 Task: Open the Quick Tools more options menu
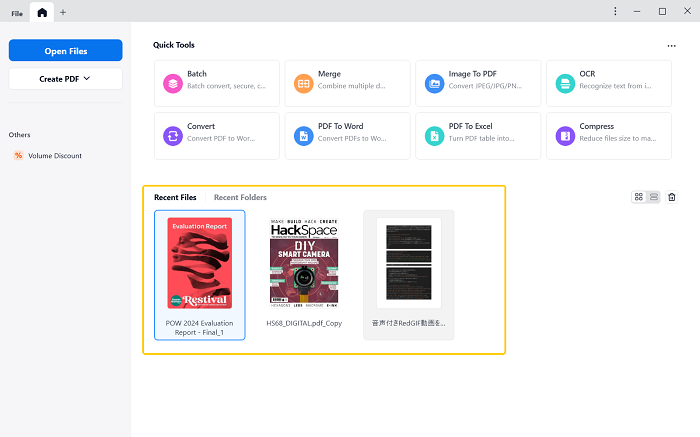pos(671,46)
